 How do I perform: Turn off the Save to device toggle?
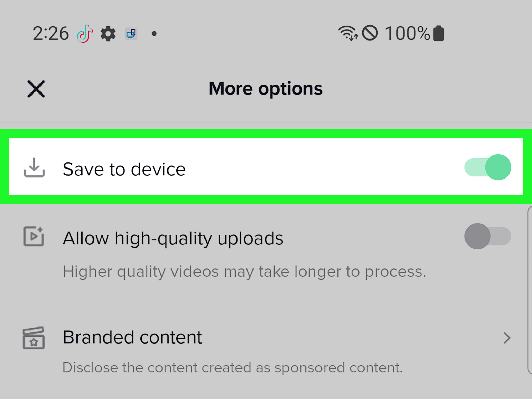488,167
